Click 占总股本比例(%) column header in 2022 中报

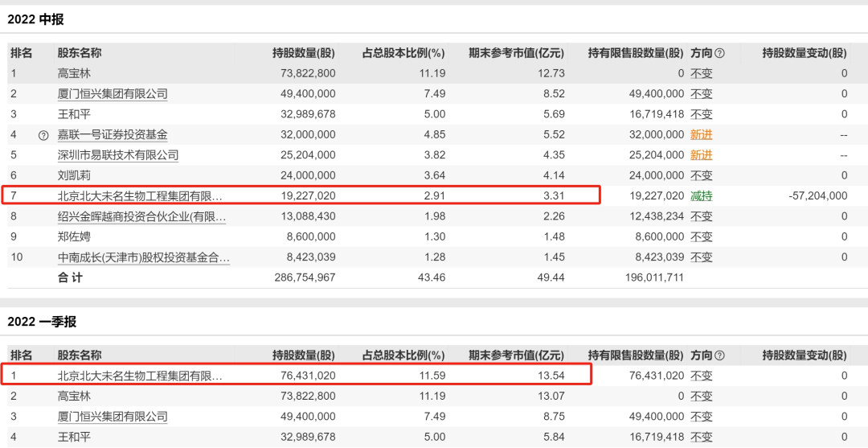403,53
